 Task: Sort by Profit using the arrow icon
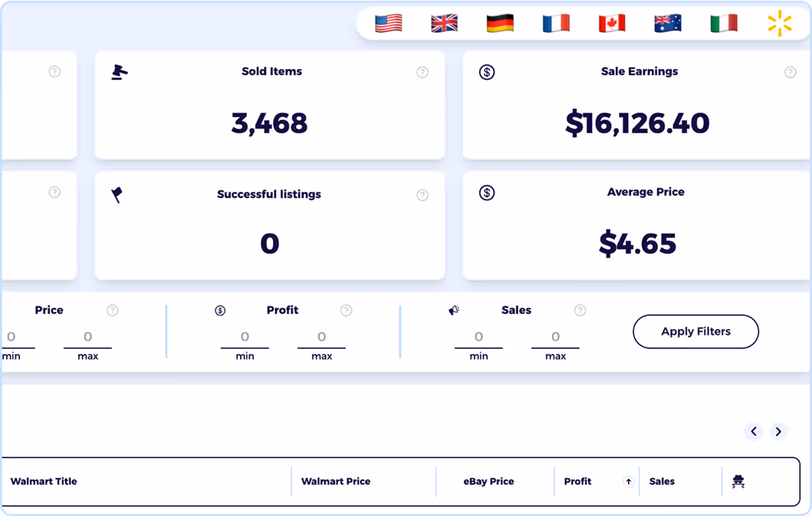click(x=629, y=482)
